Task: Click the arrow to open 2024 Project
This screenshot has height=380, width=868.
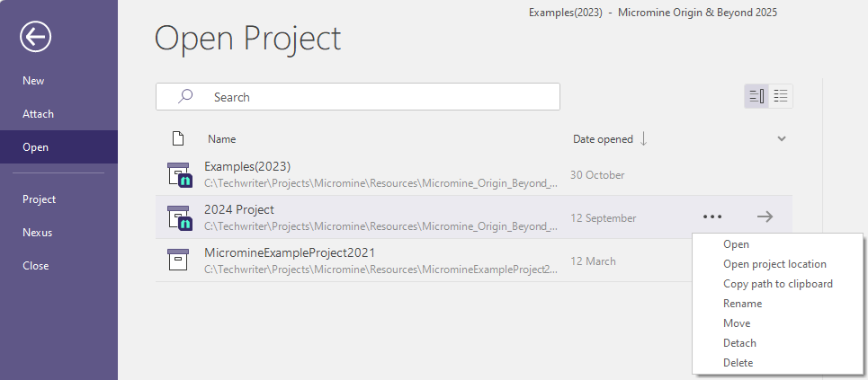Action: coord(765,217)
